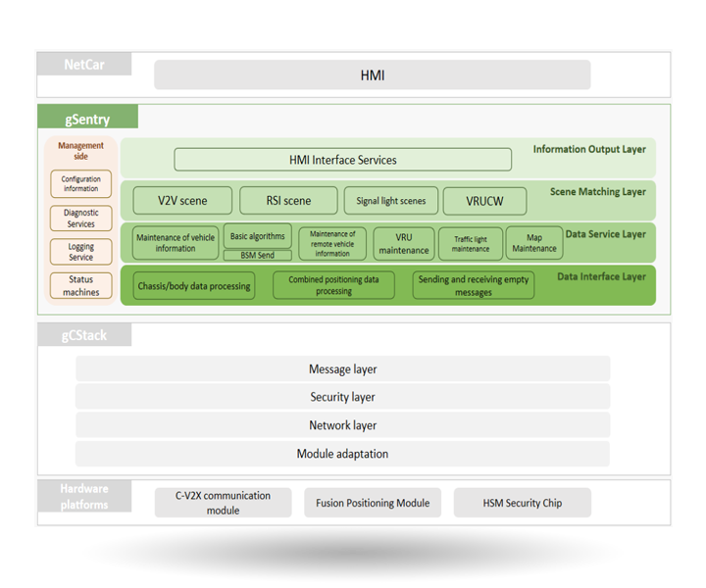Click Combined positioning data processing block

(x=333, y=285)
